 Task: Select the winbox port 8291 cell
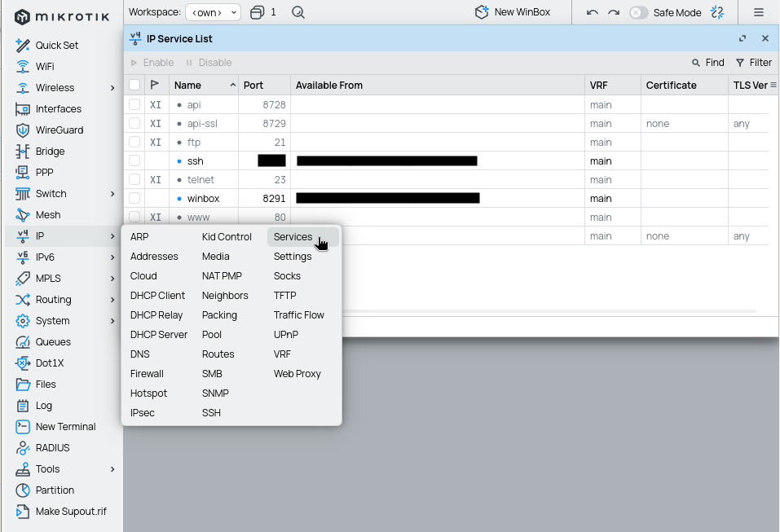click(x=265, y=199)
